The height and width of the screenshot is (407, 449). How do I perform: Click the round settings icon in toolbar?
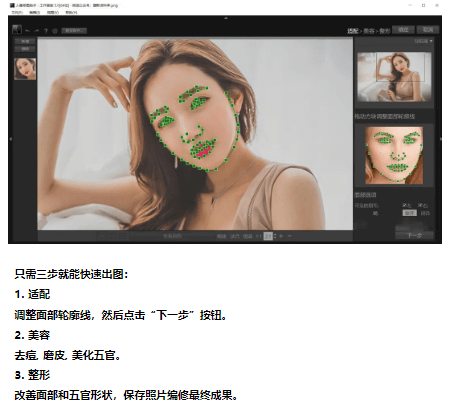click(55, 31)
